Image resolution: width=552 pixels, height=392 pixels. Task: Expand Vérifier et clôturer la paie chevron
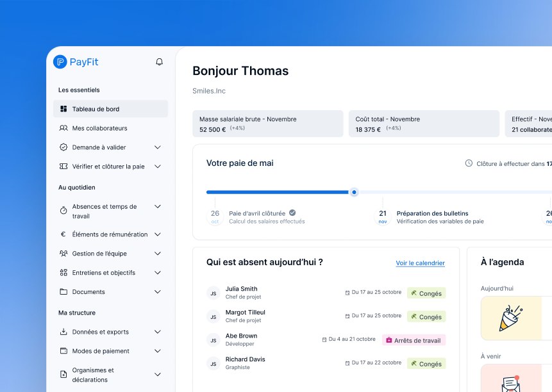[158, 167]
